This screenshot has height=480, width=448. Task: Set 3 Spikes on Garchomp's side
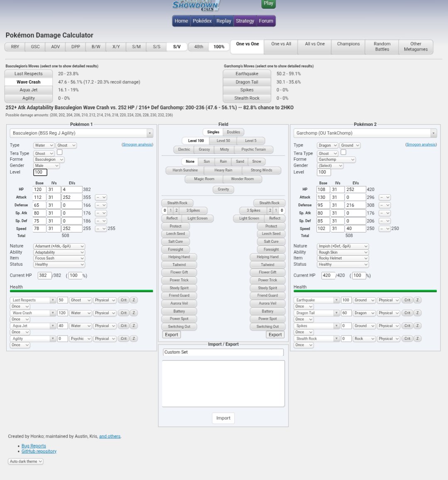pos(253,210)
